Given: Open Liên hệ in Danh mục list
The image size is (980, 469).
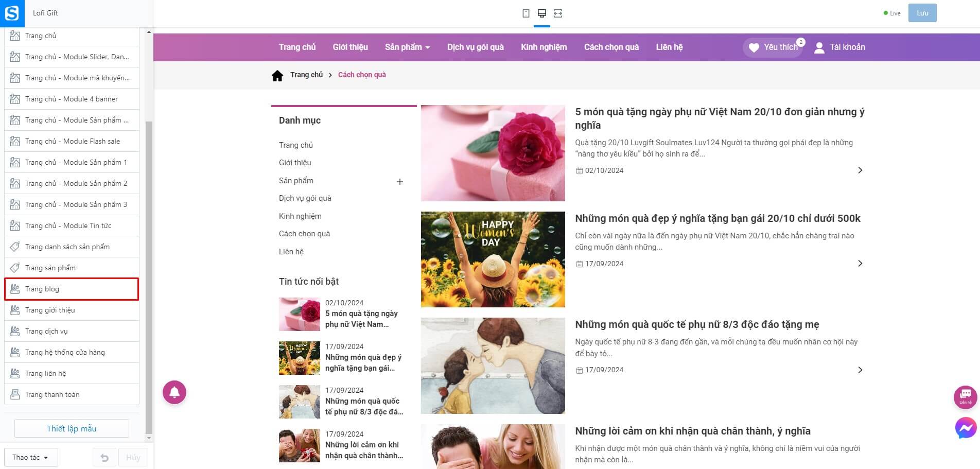Looking at the screenshot, I should 291,252.
